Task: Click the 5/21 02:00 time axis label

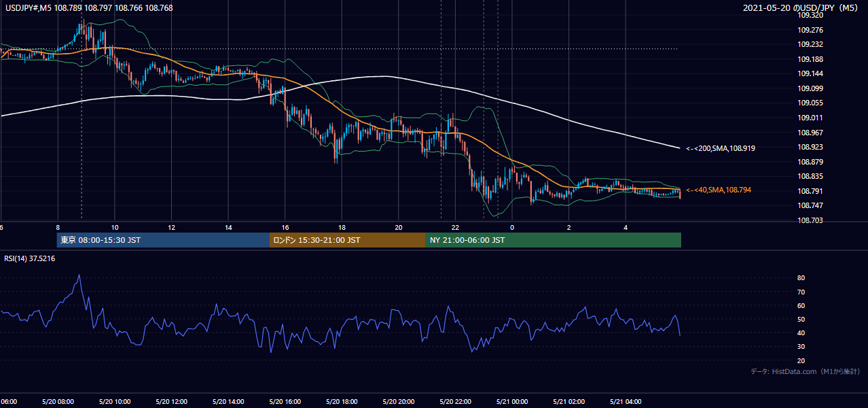Action: 569,401
